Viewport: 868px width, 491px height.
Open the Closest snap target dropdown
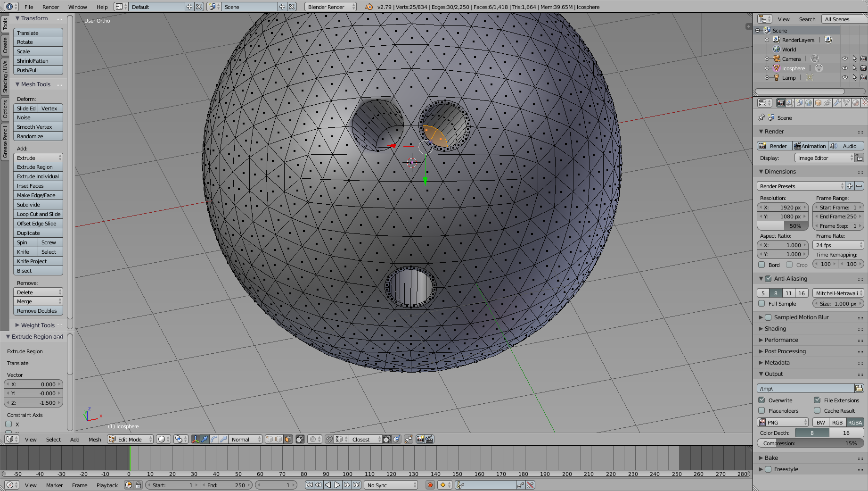[x=366, y=439]
